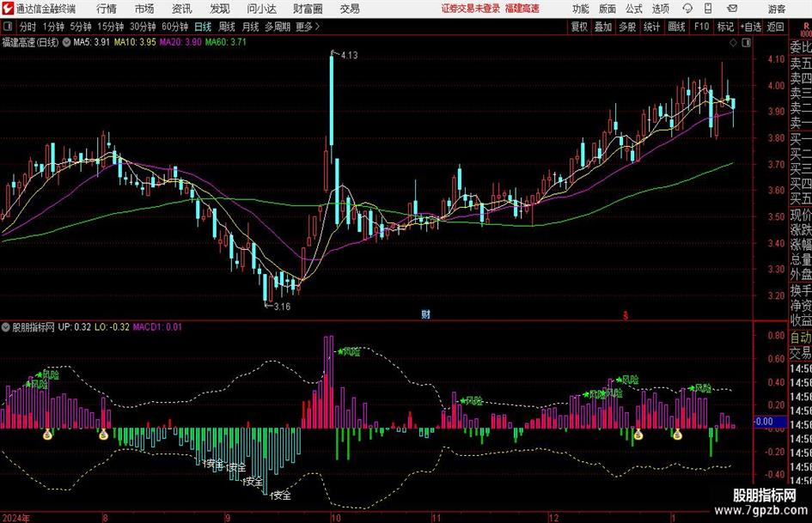
Task: Switch to 5分钟 period
Action: [x=81, y=27]
